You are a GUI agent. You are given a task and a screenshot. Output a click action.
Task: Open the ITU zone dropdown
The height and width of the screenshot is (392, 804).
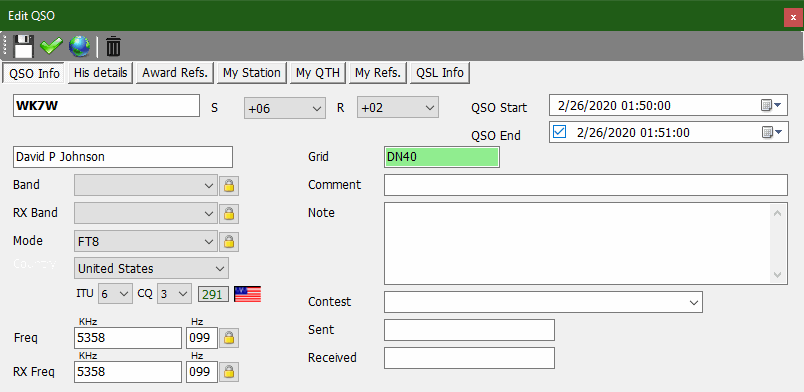coord(115,294)
